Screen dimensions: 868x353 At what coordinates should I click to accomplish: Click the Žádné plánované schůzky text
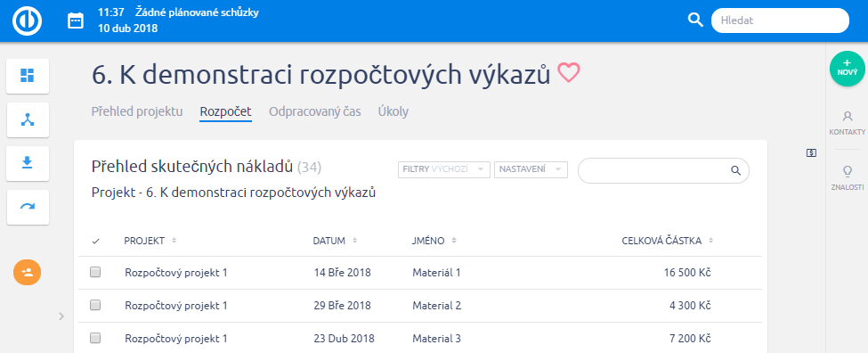tap(197, 12)
